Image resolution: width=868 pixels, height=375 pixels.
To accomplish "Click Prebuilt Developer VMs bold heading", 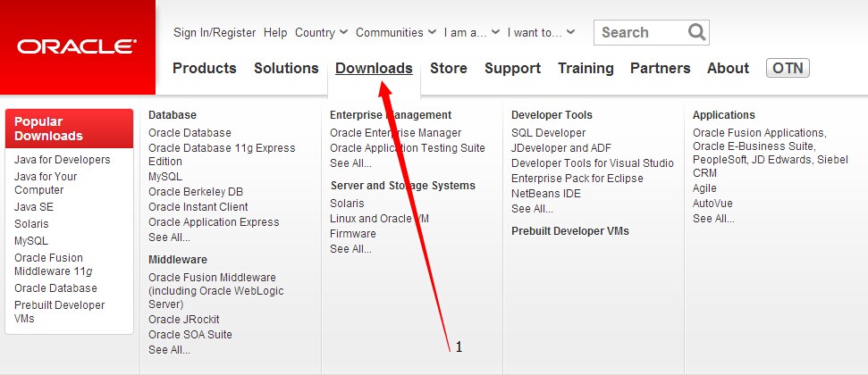I will point(570,231).
